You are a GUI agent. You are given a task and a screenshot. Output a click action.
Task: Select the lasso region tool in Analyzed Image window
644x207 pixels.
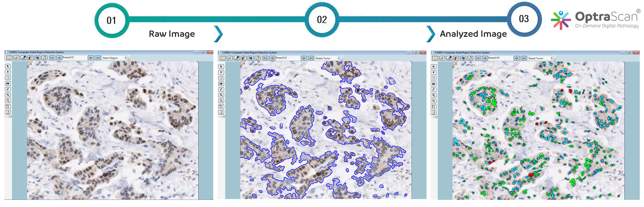[434, 78]
